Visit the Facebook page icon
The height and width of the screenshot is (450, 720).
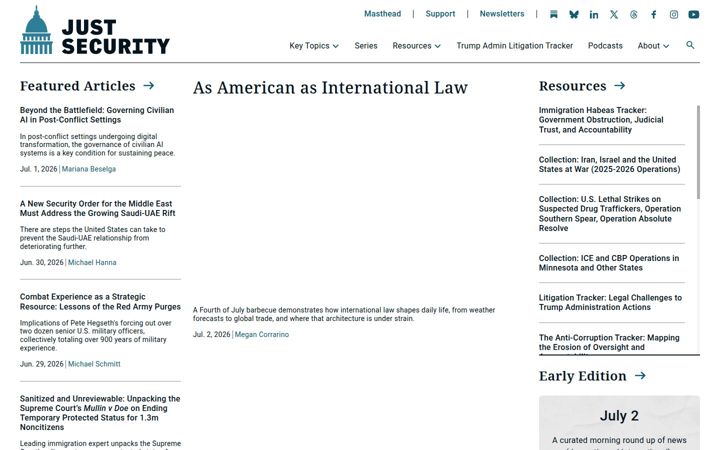(x=653, y=15)
